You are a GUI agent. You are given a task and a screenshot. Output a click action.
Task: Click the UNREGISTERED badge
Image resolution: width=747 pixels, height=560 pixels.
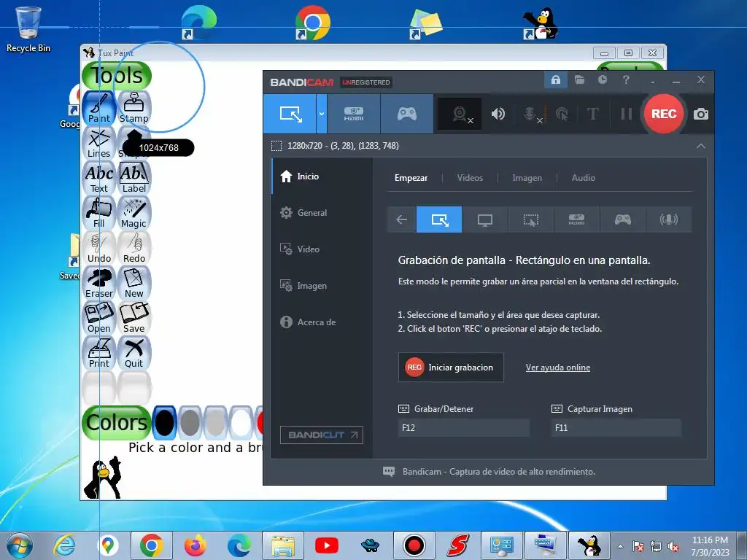[x=366, y=82]
